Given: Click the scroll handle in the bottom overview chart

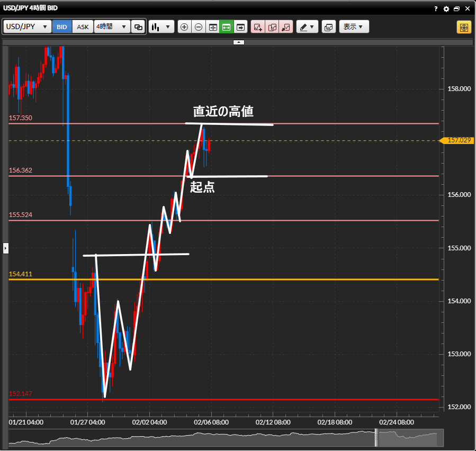Looking at the screenshot, I should (378, 438).
